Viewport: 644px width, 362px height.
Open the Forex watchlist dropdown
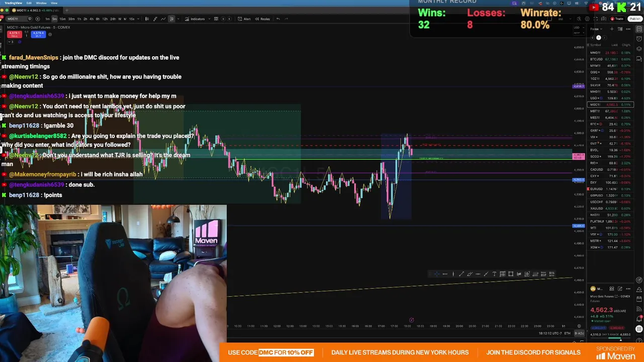(x=596, y=29)
